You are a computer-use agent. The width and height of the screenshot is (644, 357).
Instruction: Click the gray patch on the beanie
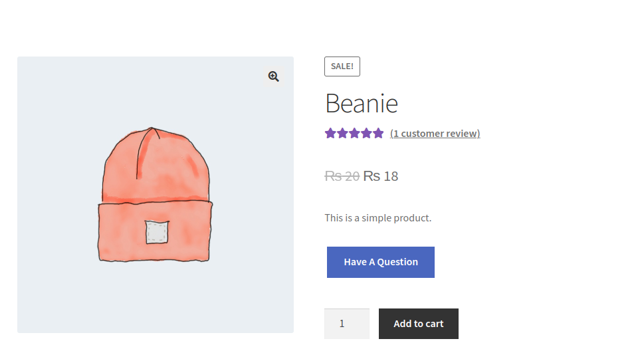pyautogui.click(x=157, y=232)
